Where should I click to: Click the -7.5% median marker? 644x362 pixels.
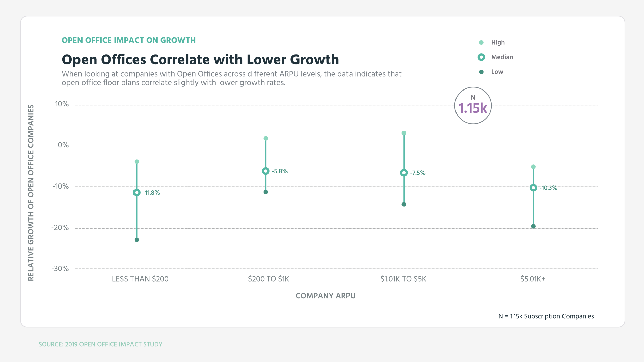point(404,173)
